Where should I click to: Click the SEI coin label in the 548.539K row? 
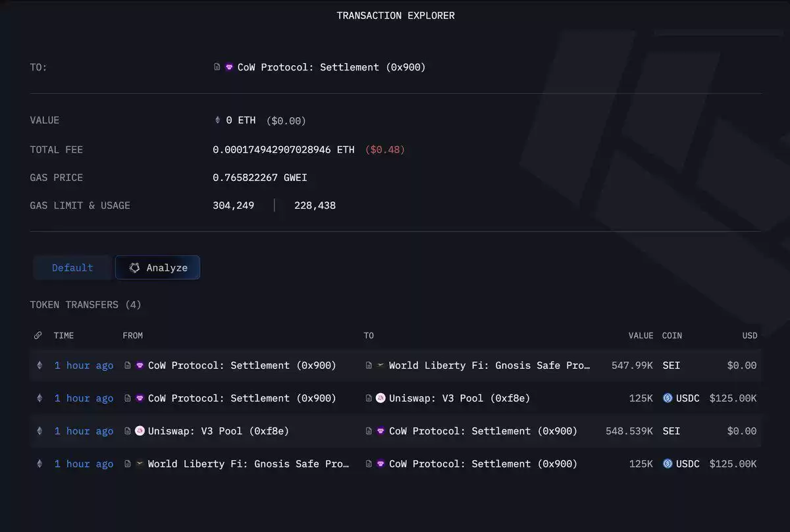tap(671, 431)
